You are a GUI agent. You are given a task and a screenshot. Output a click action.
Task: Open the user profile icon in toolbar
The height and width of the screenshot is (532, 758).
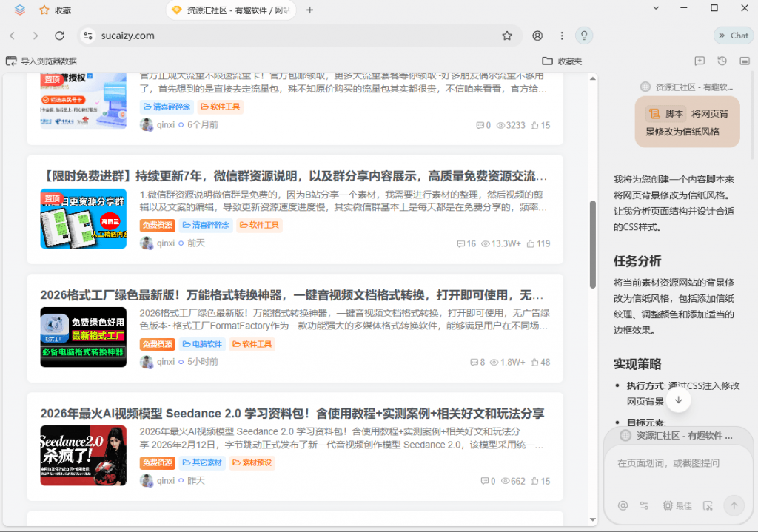pyautogui.click(x=537, y=36)
